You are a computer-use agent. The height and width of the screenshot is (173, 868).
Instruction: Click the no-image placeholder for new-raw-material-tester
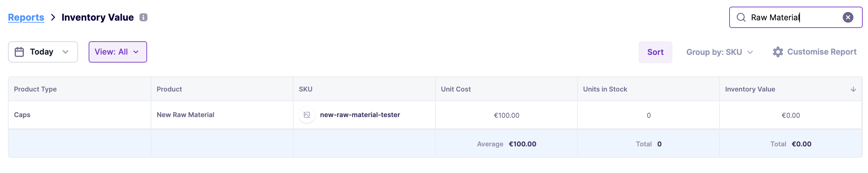(x=306, y=115)
